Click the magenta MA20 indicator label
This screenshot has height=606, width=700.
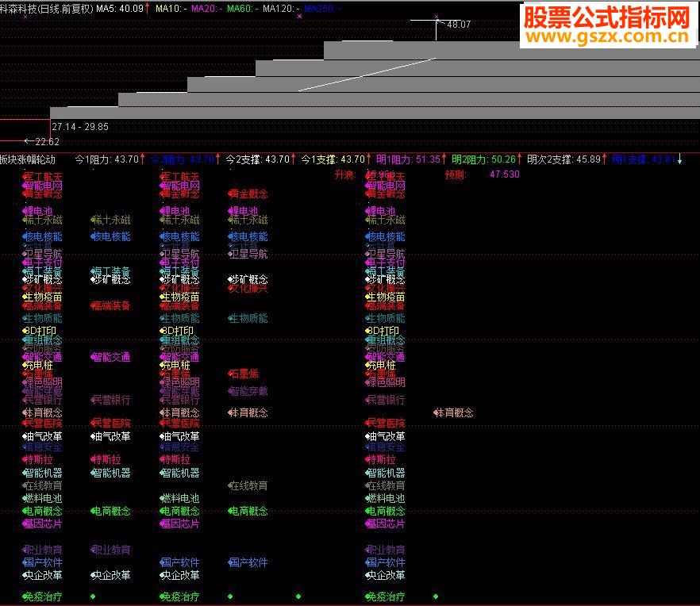206,9
